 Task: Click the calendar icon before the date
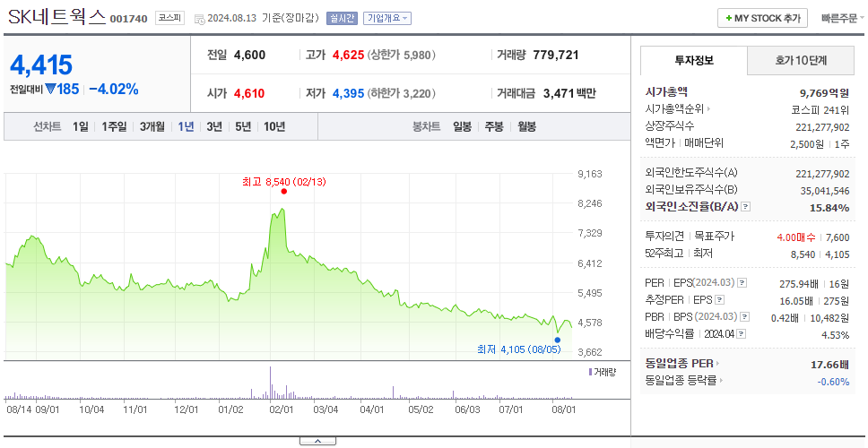coord(200,19)
